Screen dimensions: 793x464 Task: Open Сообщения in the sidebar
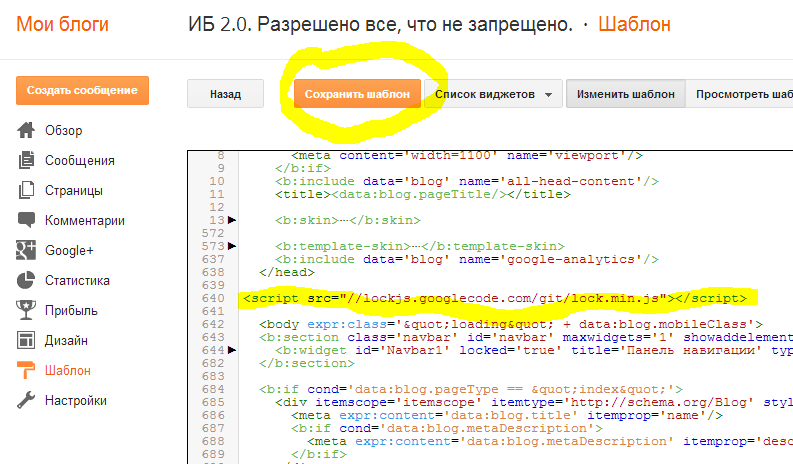[x=80, y=160]
